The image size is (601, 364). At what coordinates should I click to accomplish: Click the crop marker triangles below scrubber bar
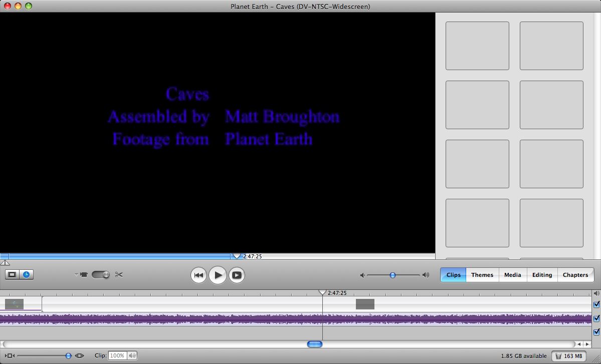point(5,263)
